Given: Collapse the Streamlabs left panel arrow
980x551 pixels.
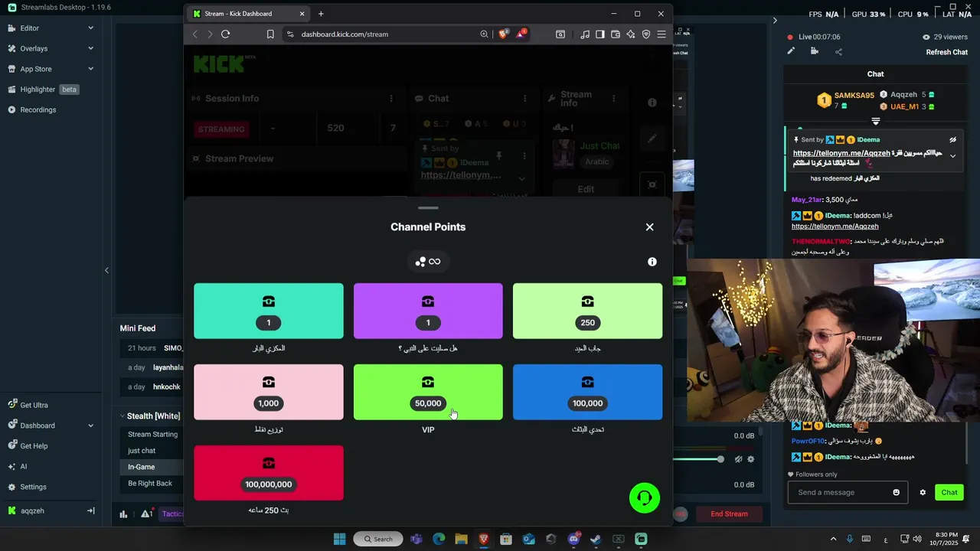Looking at the screenshot, I should (x=106, y=270).
